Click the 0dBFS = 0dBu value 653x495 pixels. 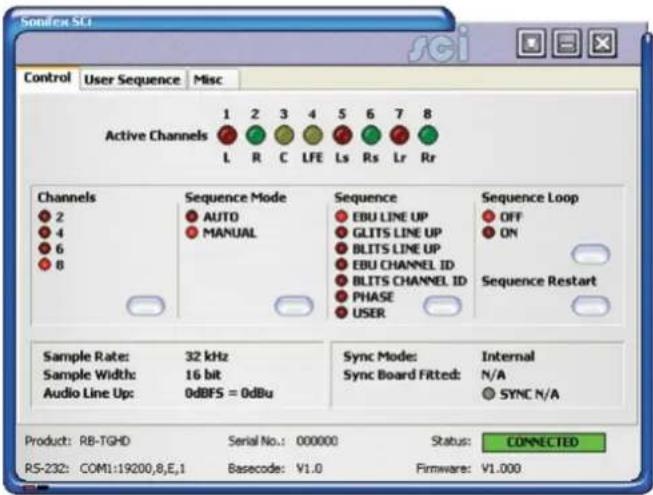pos(229,393)
